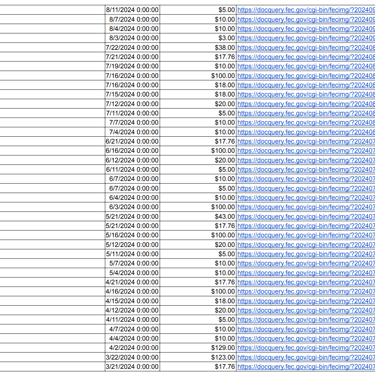Select the $100.00 amount in the 6/3/2024 row
The height and width of the screenshot is (375, 375).
[198, 207]
